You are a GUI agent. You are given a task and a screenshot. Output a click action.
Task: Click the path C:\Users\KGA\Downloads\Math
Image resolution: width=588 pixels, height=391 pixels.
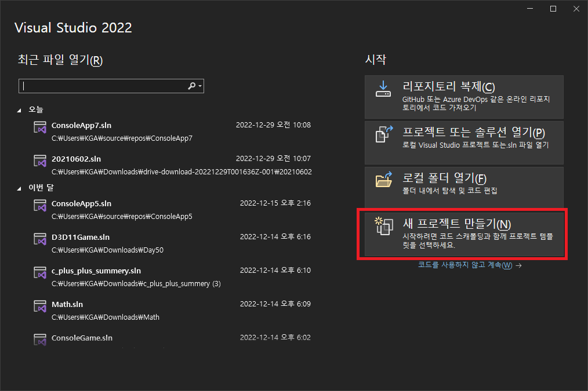(106, 317)
